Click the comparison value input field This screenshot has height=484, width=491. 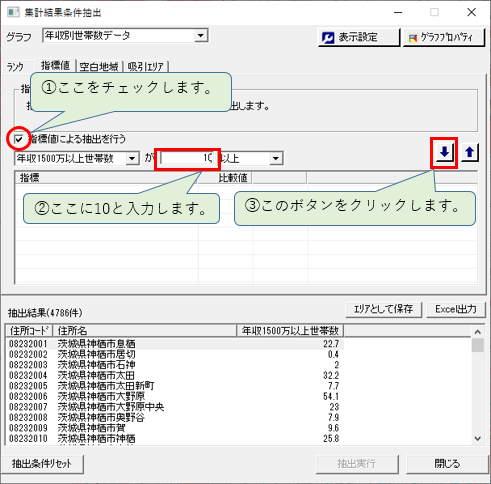188,158
